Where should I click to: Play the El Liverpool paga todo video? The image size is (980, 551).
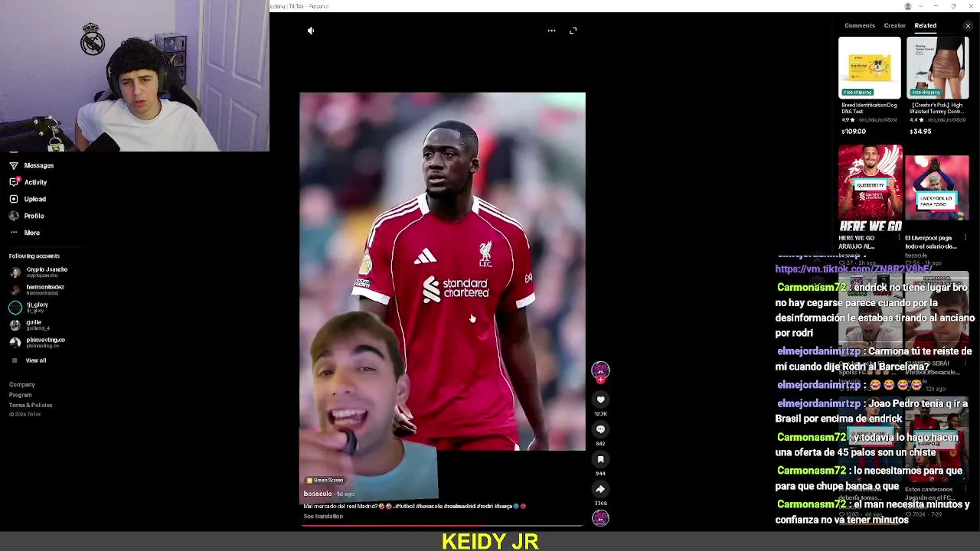937,188
